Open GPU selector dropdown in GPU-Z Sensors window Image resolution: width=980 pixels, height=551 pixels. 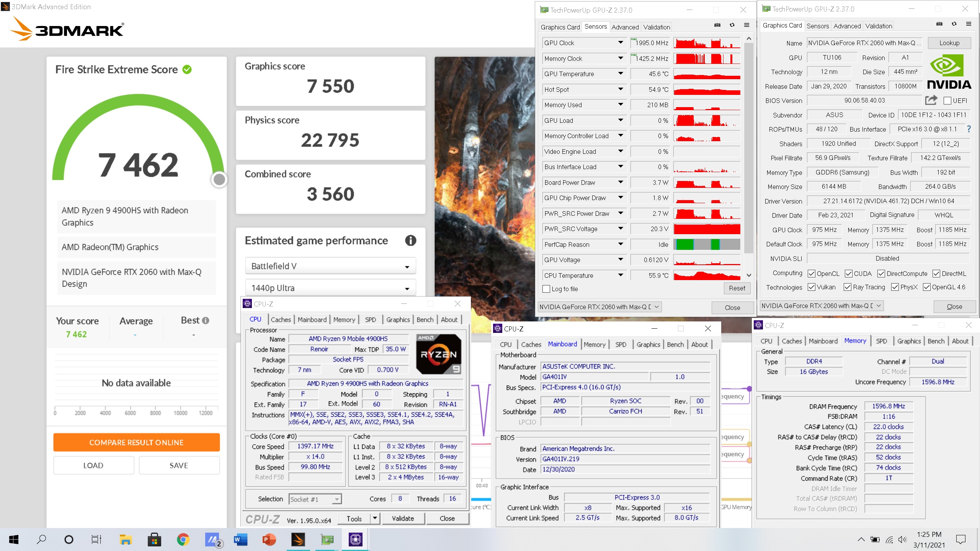pyautogui.click(x=600, y=307)
